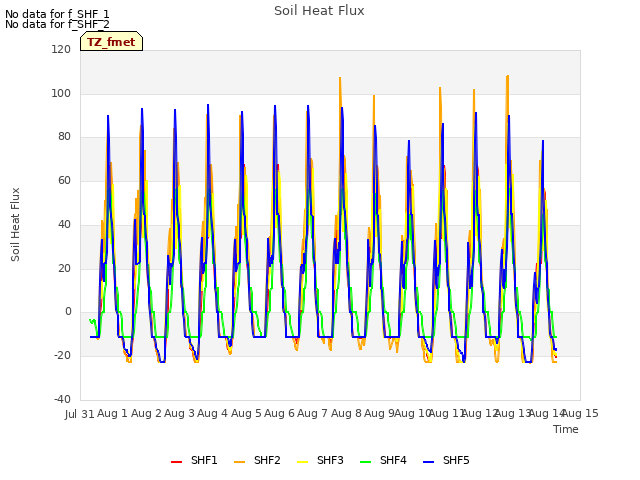The width and height of the screenshot is (640, 480).
Task: Click the Aug 3 x-axis date label
Action: [179, 413]
